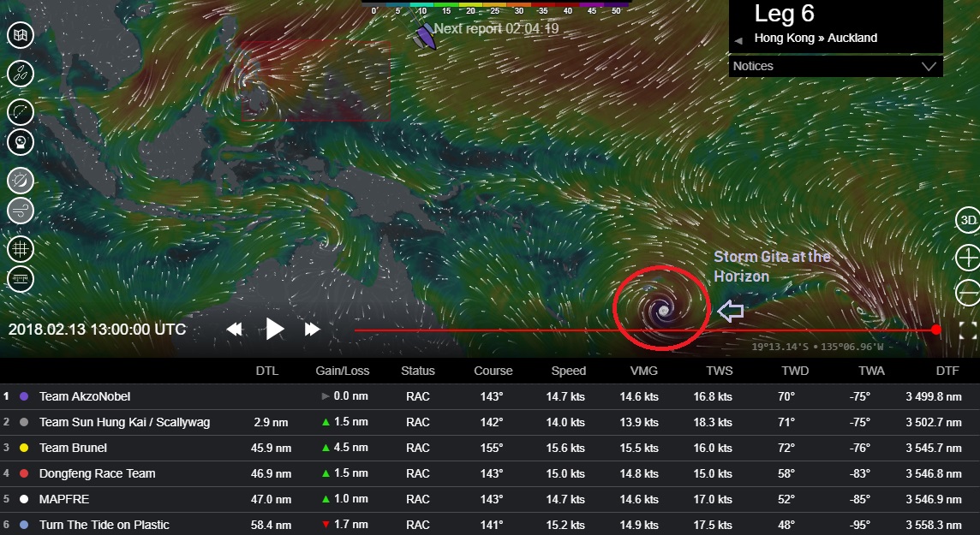
Task: Select the route measuring tool icon
Action: [20, 111]
